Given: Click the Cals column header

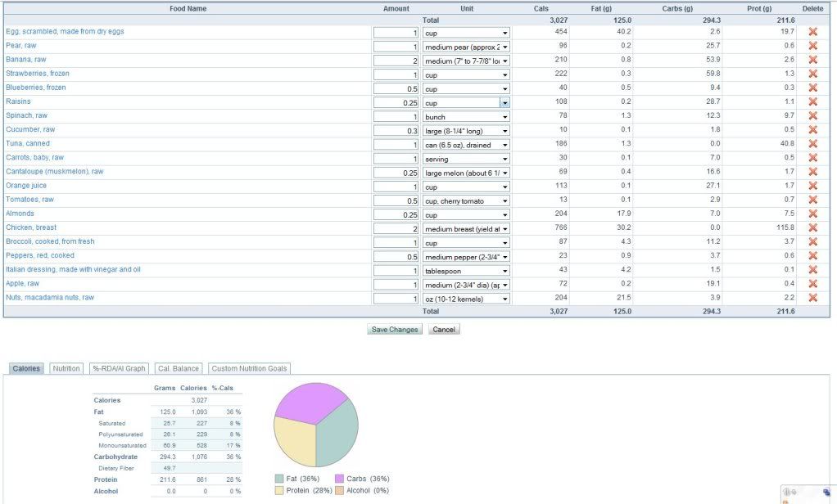Looking at the screenshot, I should coord(541,8).
